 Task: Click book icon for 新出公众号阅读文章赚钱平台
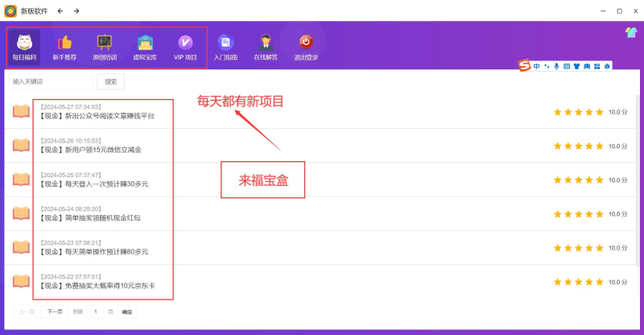(21, 111)
